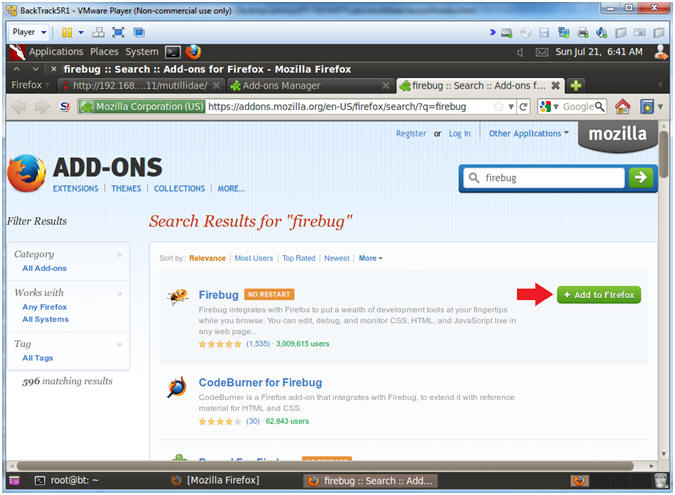This screenshot has width=675, height=495.
Task: Click the user session icon in top panel
Action: pyautogui.click(x=661, y=52)
